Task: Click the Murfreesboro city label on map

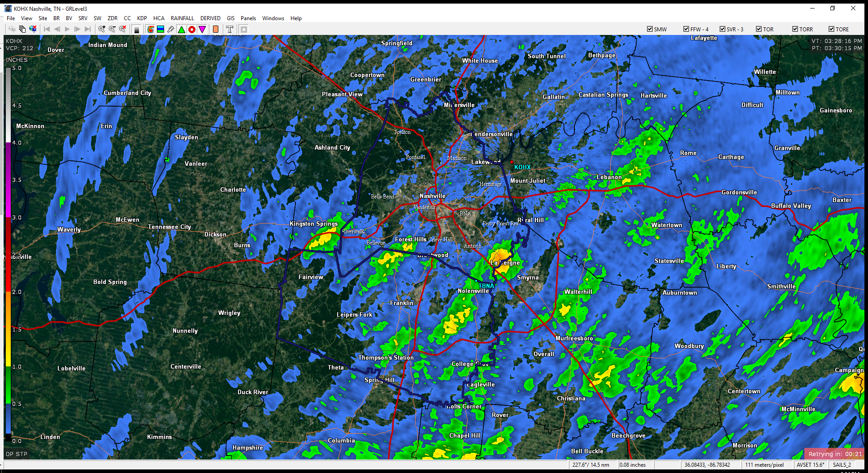Action: [574, 338]
